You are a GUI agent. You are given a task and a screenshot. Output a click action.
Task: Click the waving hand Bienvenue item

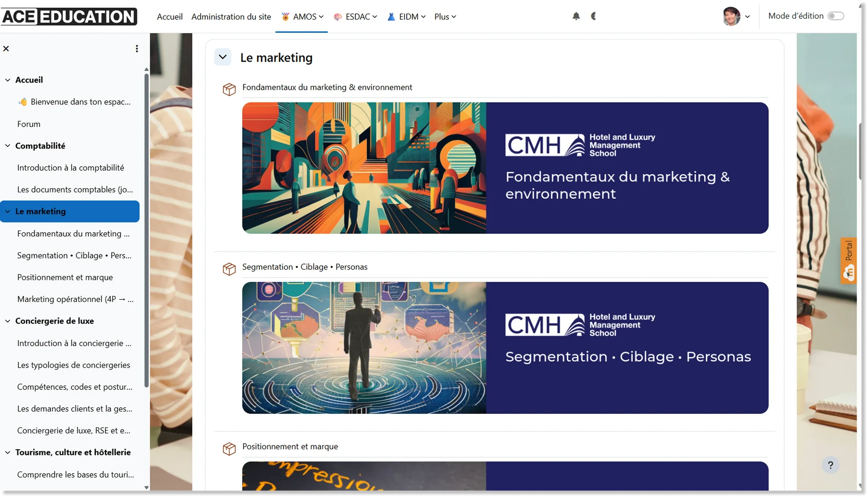74,102
